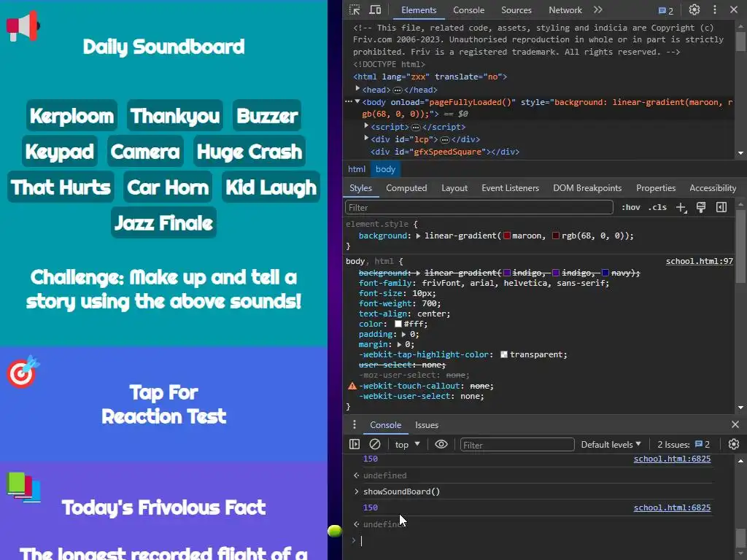The width and height of the screenshot is (747, 560).
Task: Click the transparent color swatch
Action: (x=504, y=355)
